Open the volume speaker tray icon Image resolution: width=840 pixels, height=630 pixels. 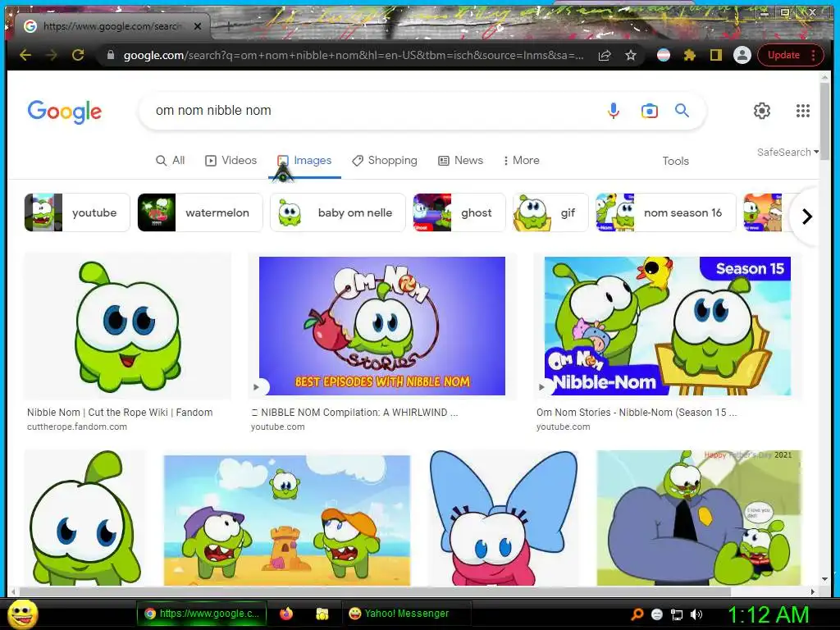(x=696, y=614)
